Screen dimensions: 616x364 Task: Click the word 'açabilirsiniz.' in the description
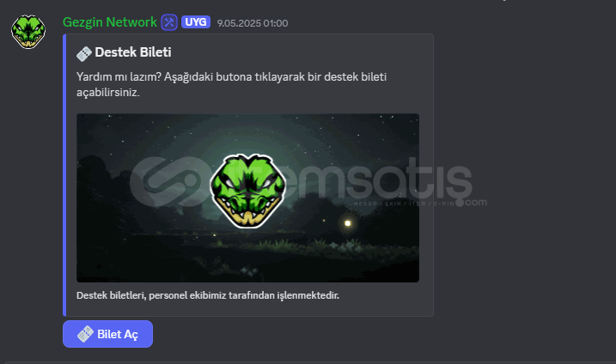pyautogui.click(x=108, y=93)
